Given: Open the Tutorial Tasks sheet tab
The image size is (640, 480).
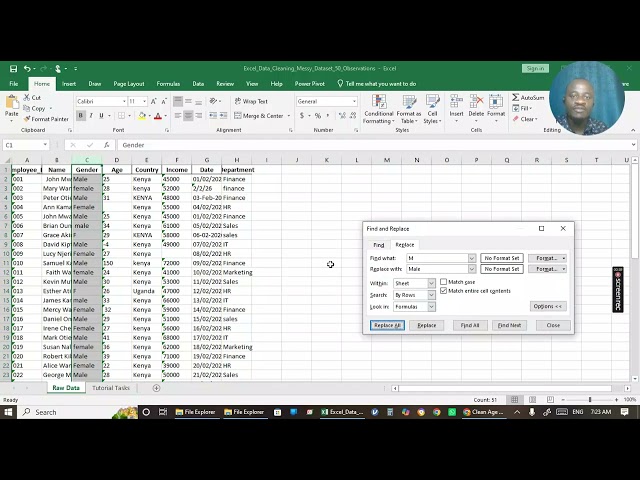Looking at the screenshot, I should click(x=111, y=388).
